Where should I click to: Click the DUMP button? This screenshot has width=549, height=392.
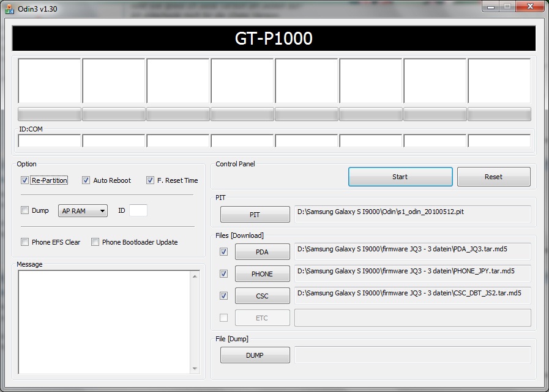pos(255,355)
